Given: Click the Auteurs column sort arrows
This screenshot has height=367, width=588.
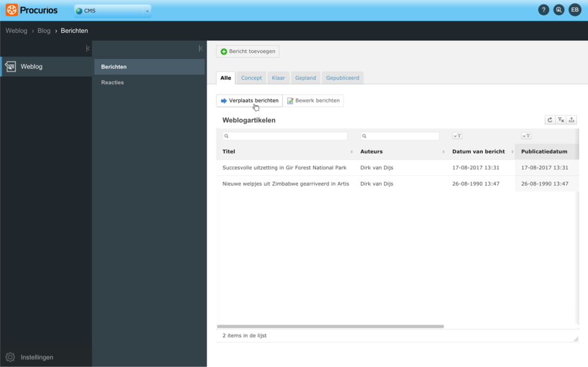Looking at the screenshot, I should click(443, 152).
